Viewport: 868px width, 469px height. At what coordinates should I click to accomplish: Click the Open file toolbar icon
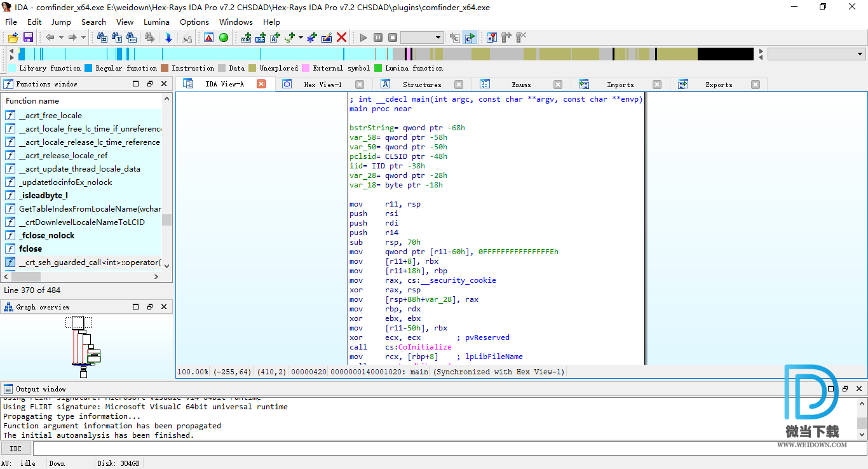(x=13, y=37)
